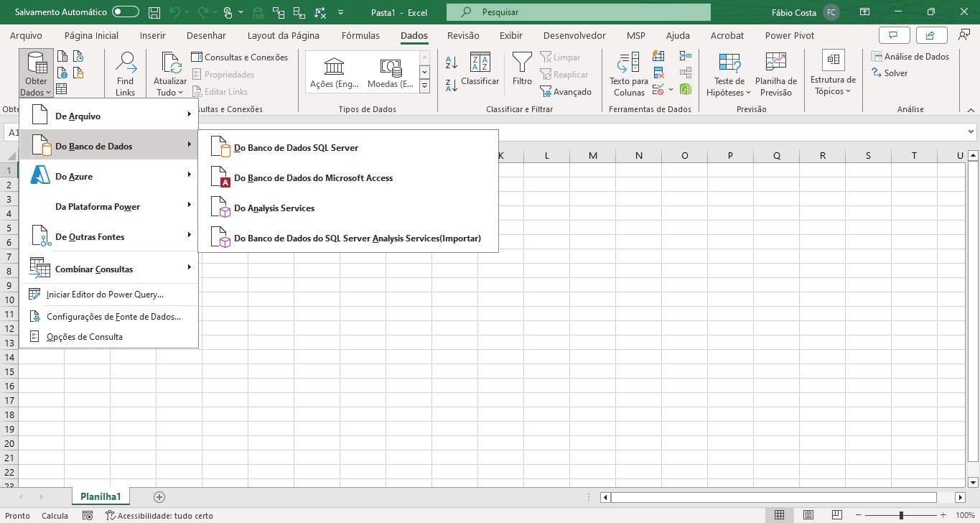This screenshot has height=523, width=980.
Task: Switch to normal view in status bar
Action: [x=779, y=515]
